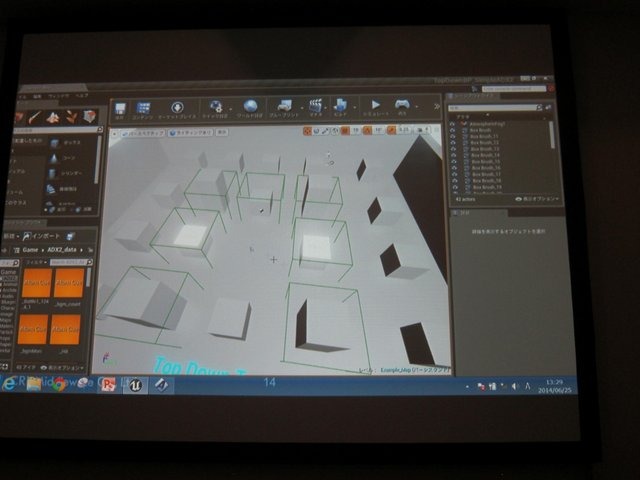This screenshot has width=640, height=480.
Task: Select the Content Browser panel tab
Action: coord(24,223)
